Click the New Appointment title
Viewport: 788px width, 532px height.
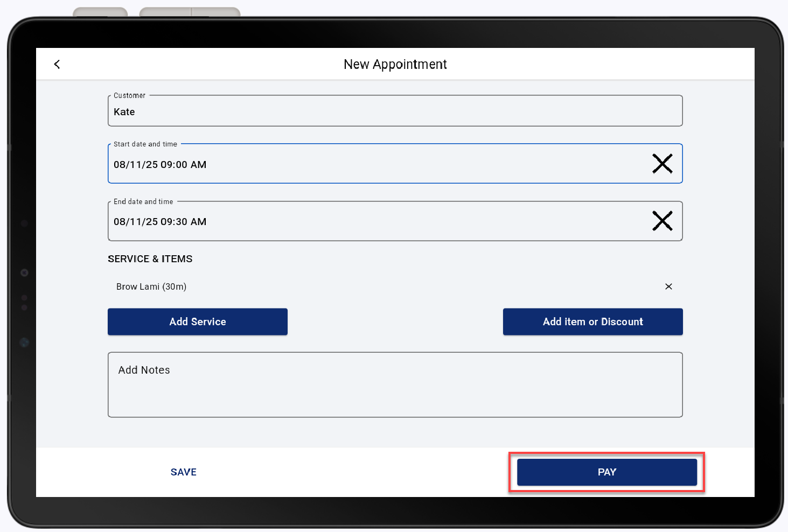pos(395,65)
